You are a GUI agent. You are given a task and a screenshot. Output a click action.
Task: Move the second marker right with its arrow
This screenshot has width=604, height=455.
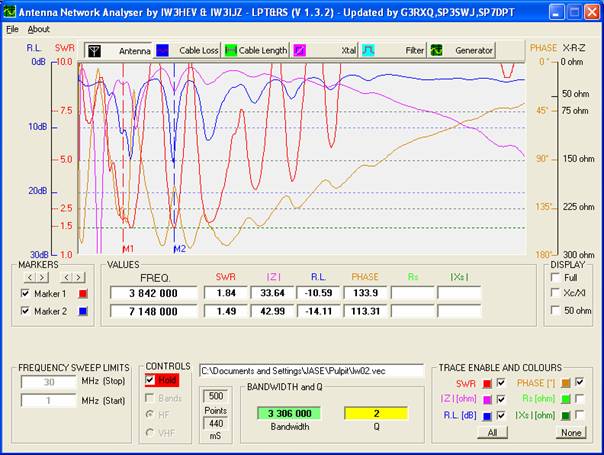77,276
